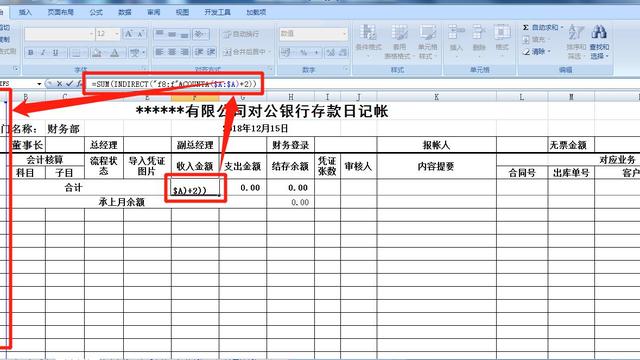Click inside the formula bar text
Image resolution: width=640 pixels, height=360 pixels.
[x=174, y=84]
